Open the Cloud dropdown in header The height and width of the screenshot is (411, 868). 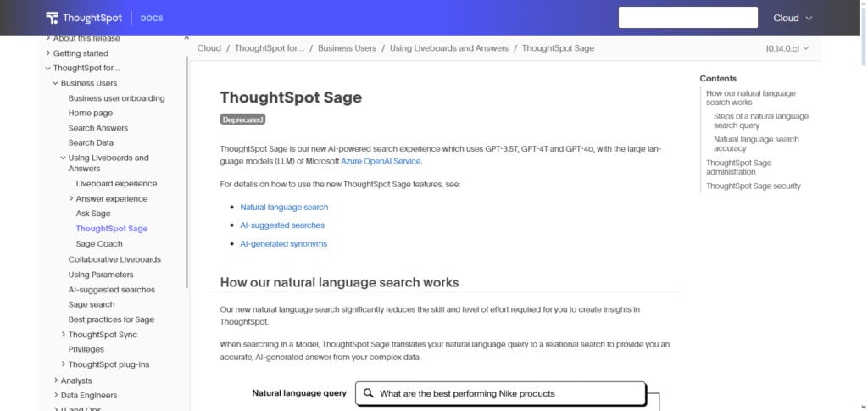(x=793, y=18)
